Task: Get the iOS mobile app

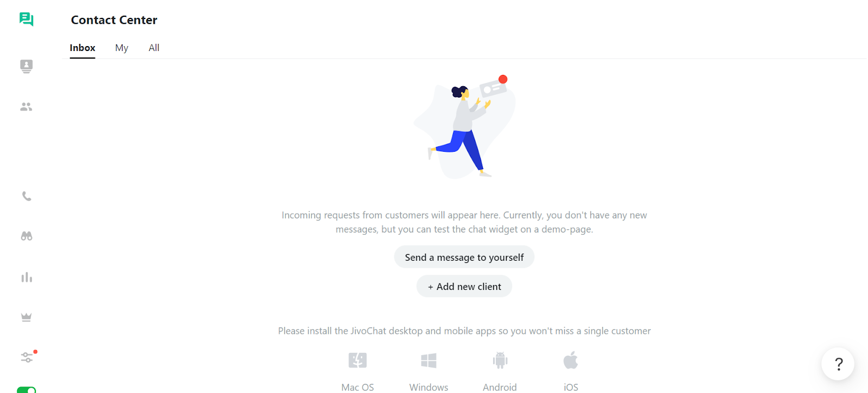Action: 571,371
